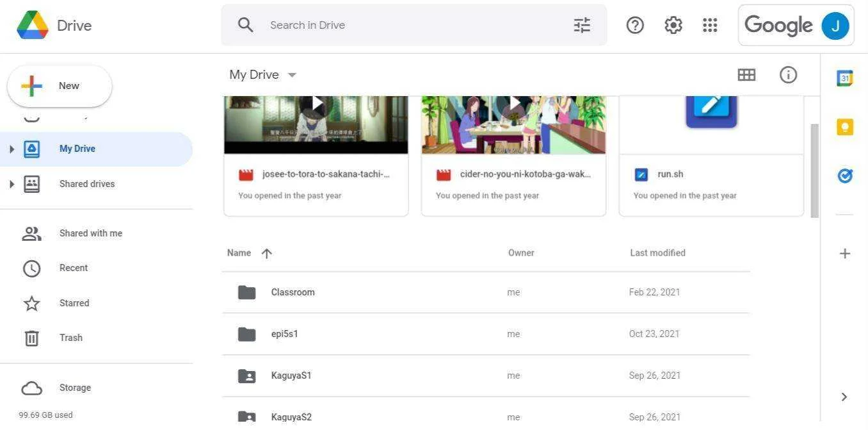Click the Recent clock icon
868x430 pixels.
[31, 268]
